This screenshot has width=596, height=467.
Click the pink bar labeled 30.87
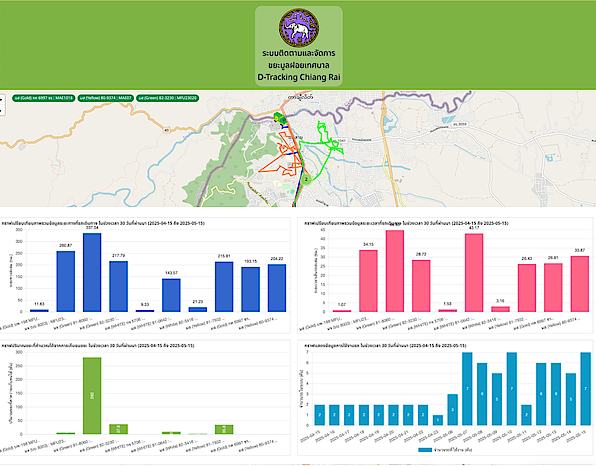[x=580, y=284]
